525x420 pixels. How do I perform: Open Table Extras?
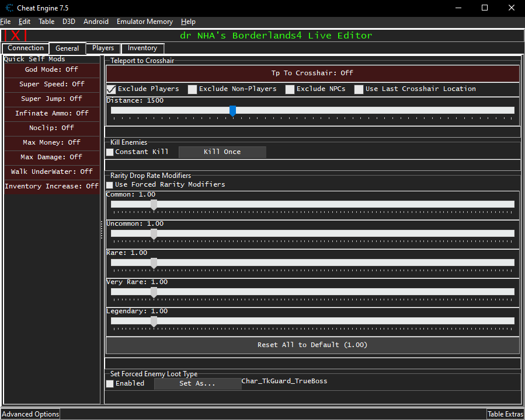(x=505, y=414)
